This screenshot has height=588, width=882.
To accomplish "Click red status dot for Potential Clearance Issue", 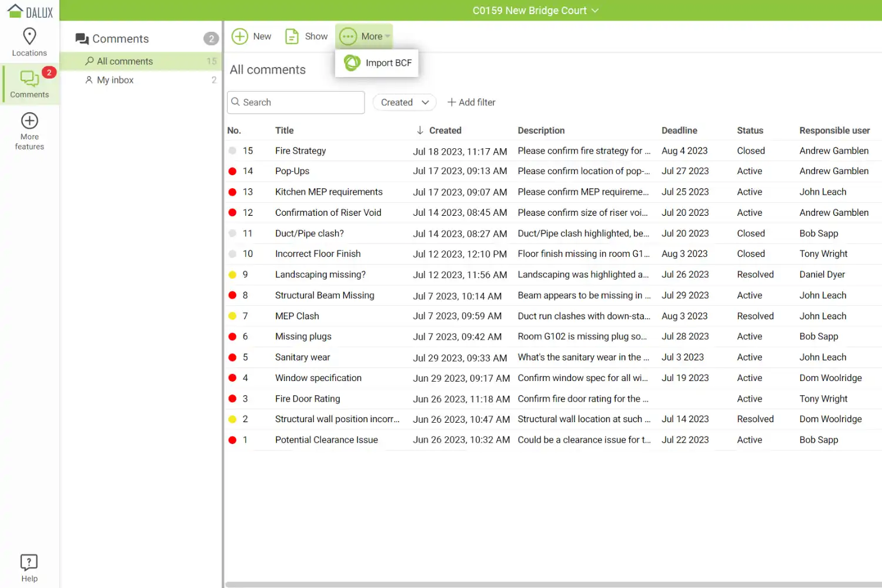I will coord(232,440).
